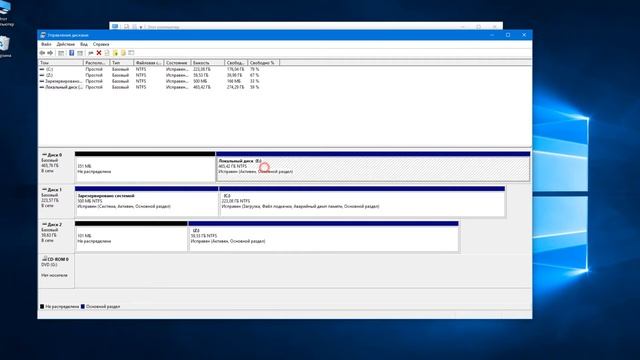Viewport: 640px width, 360px height.
Task: Open the Действие menu
Action: coord(65,44)
